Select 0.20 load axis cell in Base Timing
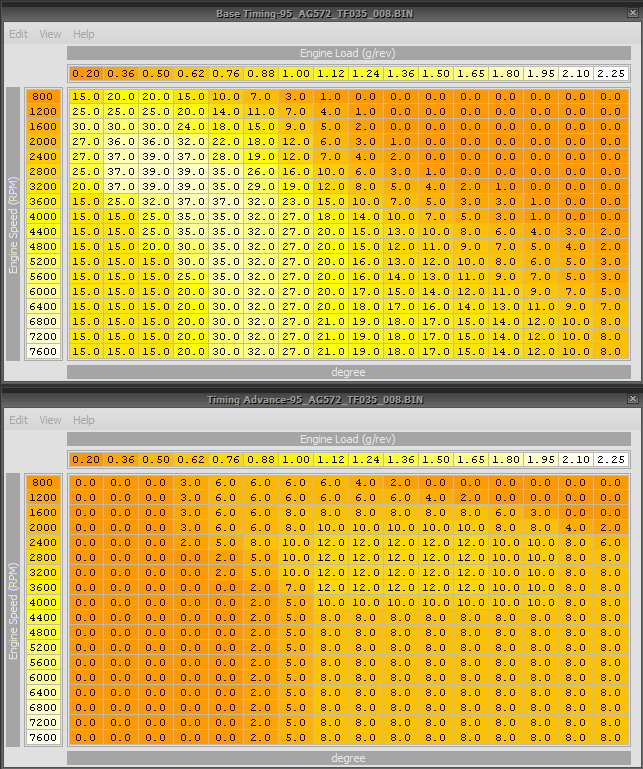This screenshot has height=769, width=643. point(86,73)
